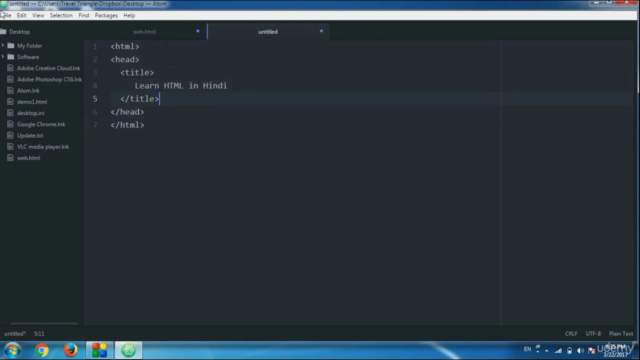Open Google Chrome.lnk file
Viewport: 640px width, 360px height.
(x=41, y=124)
